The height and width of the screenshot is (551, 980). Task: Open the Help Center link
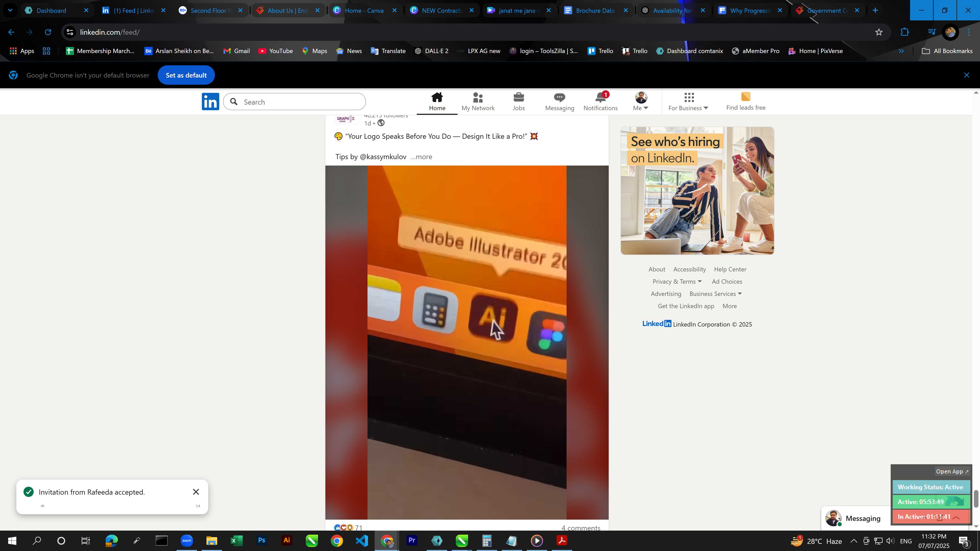(x=730, y=269)
